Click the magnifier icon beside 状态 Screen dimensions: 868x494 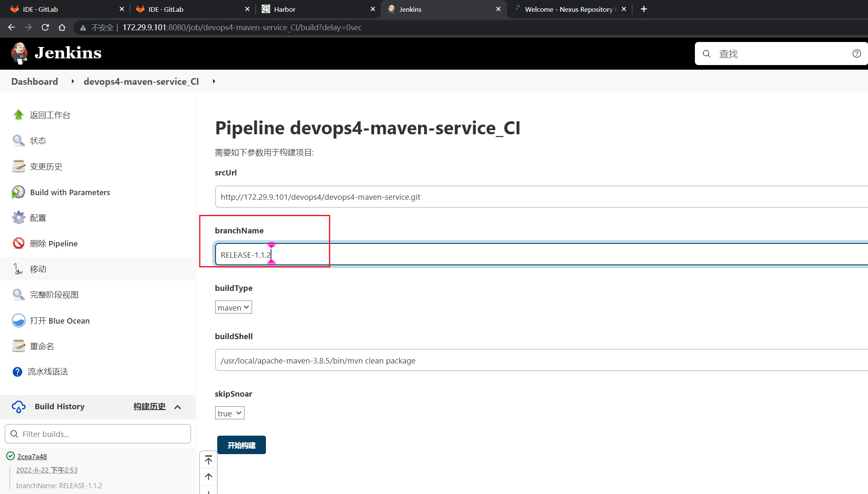18,140
